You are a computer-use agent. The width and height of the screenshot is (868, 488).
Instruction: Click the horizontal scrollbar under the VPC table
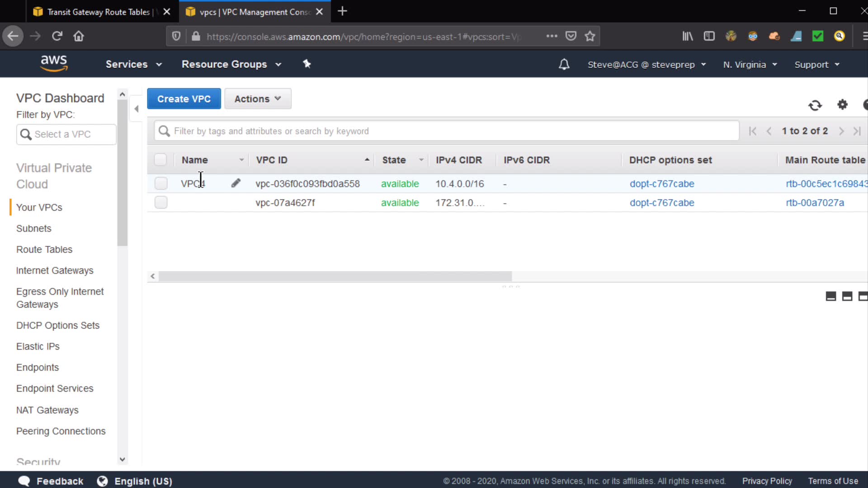(x=335, y=276)
